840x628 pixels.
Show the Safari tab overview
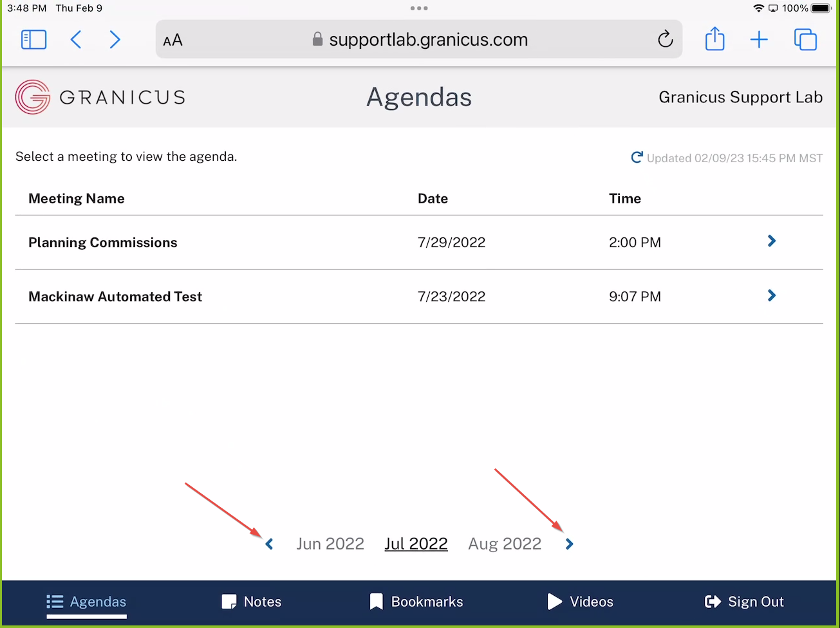805,40
